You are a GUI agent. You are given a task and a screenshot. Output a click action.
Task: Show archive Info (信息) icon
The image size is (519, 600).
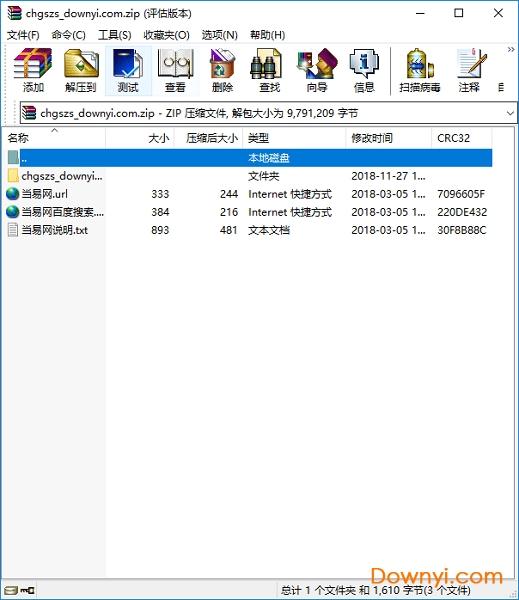[x=364, y=70]
